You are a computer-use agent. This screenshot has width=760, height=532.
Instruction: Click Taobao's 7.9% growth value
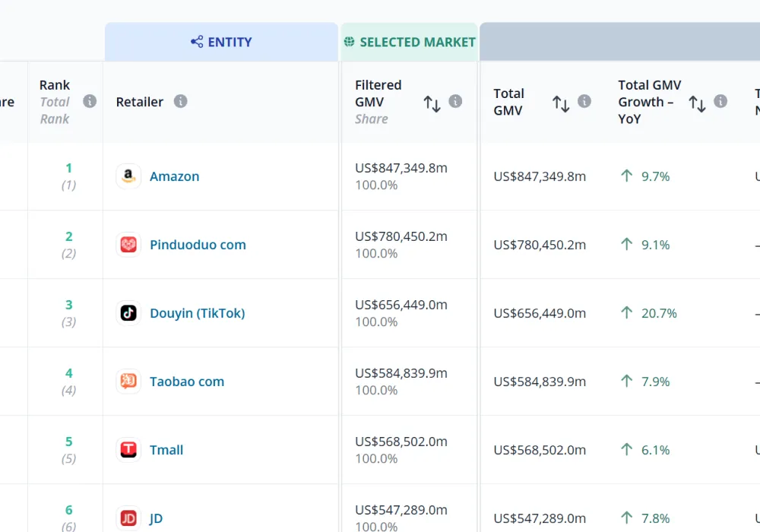click(x=655, y=382)
